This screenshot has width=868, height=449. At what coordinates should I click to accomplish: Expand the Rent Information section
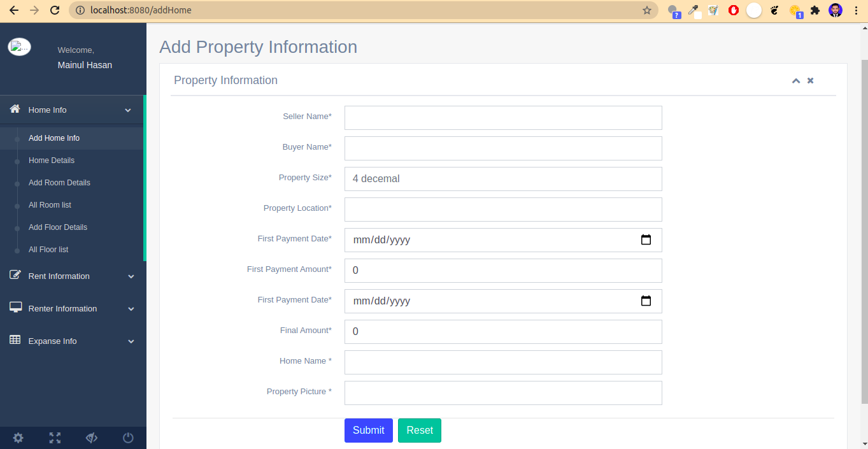pyautogui.click(x=58, y=276)
